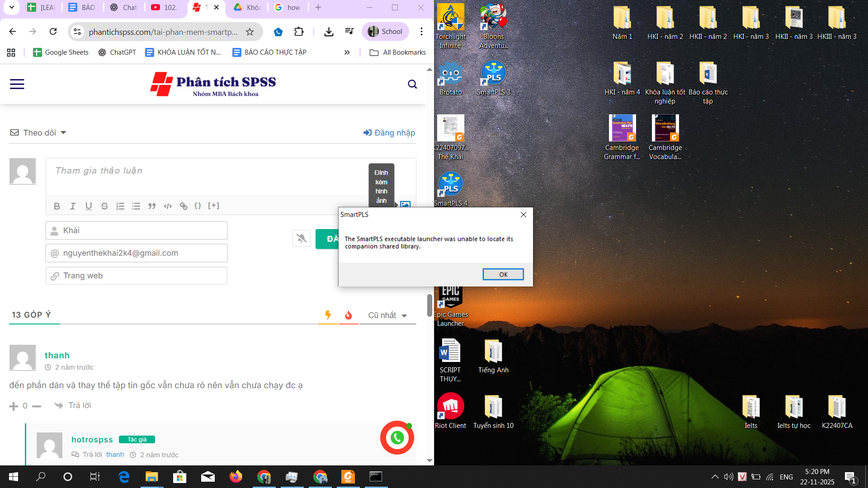This screenshot has height=488, width=868.
Task: Click the blockquote icon in comment toolbar
Action: (x=152, y=206)
